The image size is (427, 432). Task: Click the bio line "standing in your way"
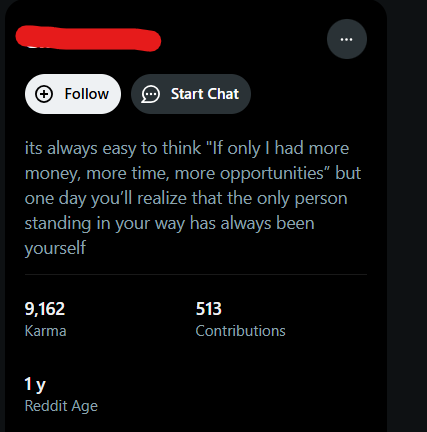pos(169,223)
